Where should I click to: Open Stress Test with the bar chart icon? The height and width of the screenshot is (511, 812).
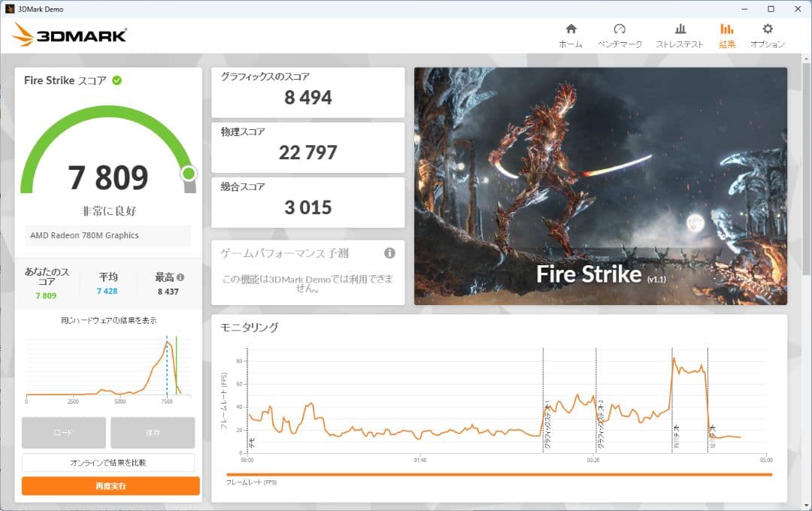680,30
